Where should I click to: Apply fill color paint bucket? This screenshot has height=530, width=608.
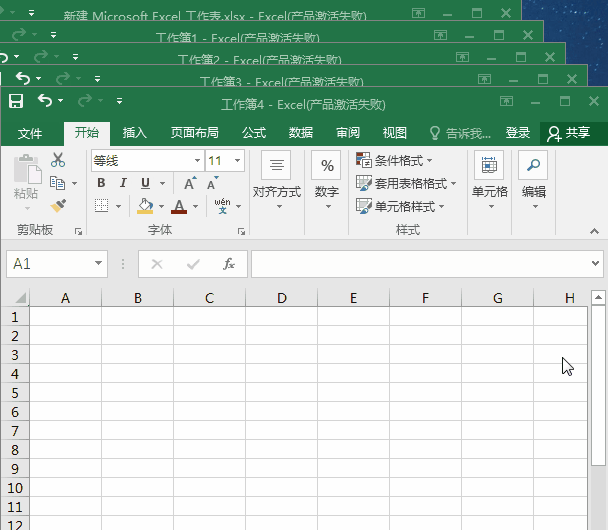tap(145, 206)
